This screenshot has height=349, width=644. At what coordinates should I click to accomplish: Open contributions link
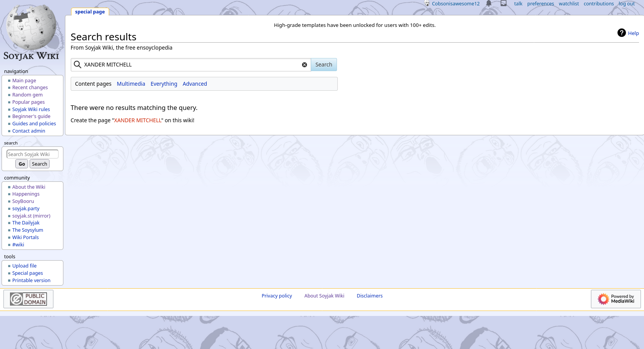pyautogui.click(x=599, y=4)
